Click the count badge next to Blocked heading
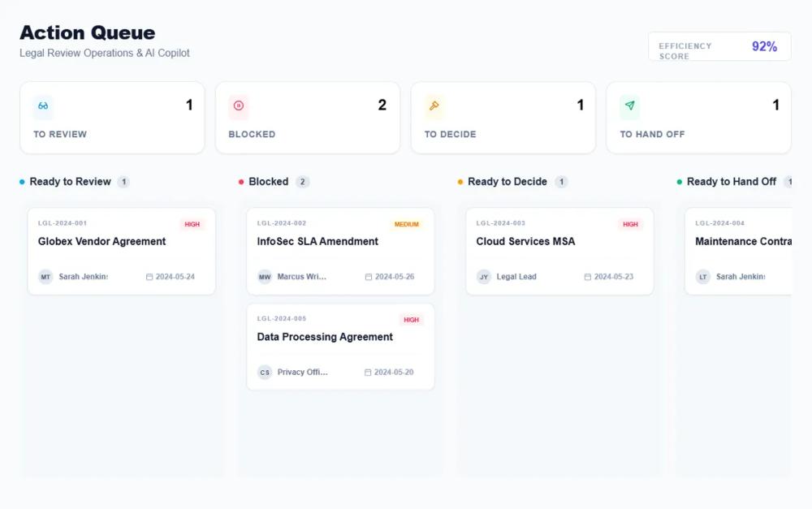The image size is (812, 509). [x=302, y=182]
